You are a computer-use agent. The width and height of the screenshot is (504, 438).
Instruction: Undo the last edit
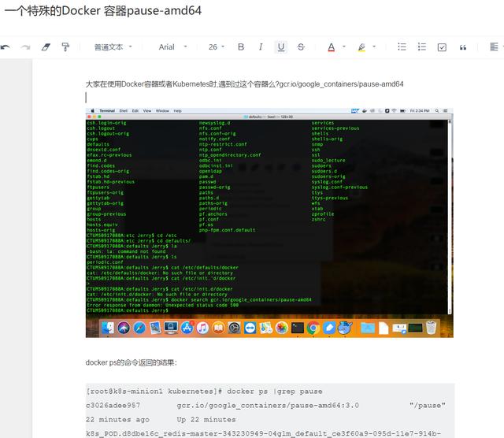pos(6,47)
